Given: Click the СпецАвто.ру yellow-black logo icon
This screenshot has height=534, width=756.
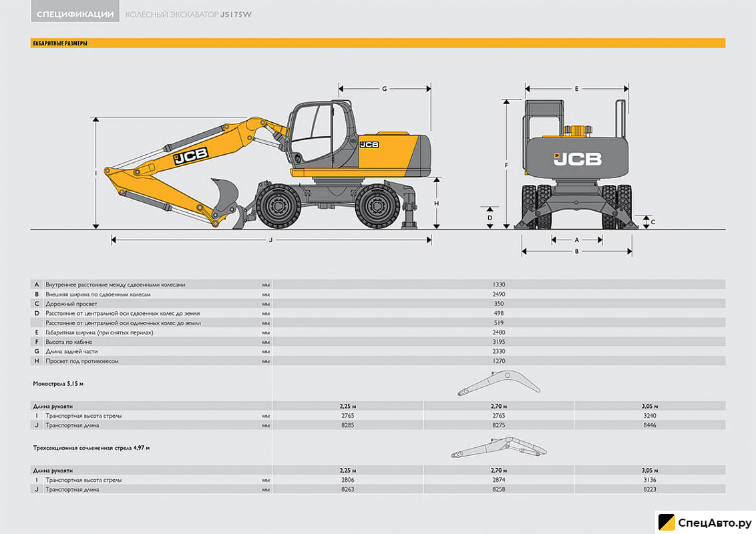Looking at the screenshot, I should [666, 523].
